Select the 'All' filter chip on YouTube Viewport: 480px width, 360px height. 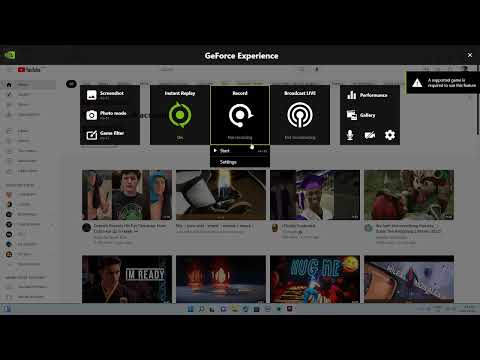click(71, 84)
